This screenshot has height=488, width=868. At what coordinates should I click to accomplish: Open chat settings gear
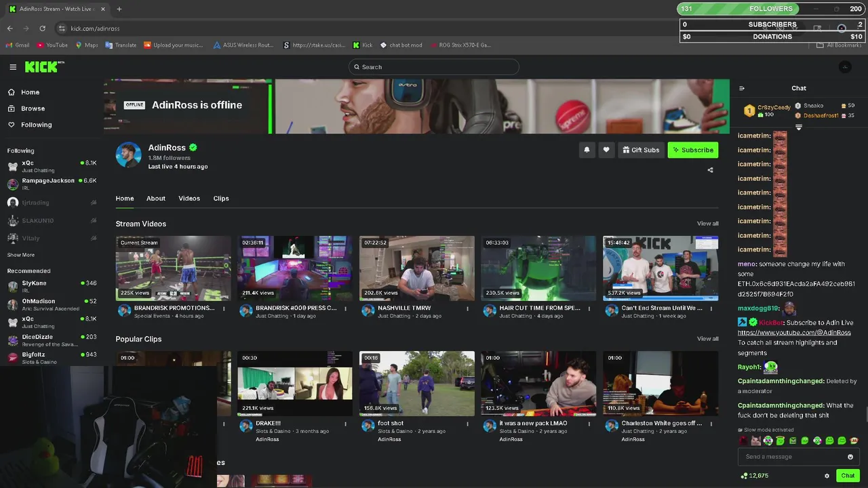tap(827, 476)
